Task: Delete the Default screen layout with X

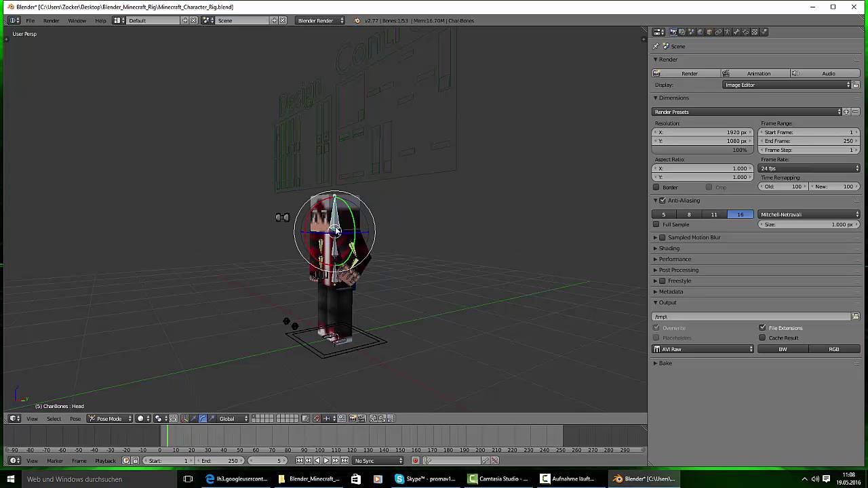Action: tap(193, 20)
